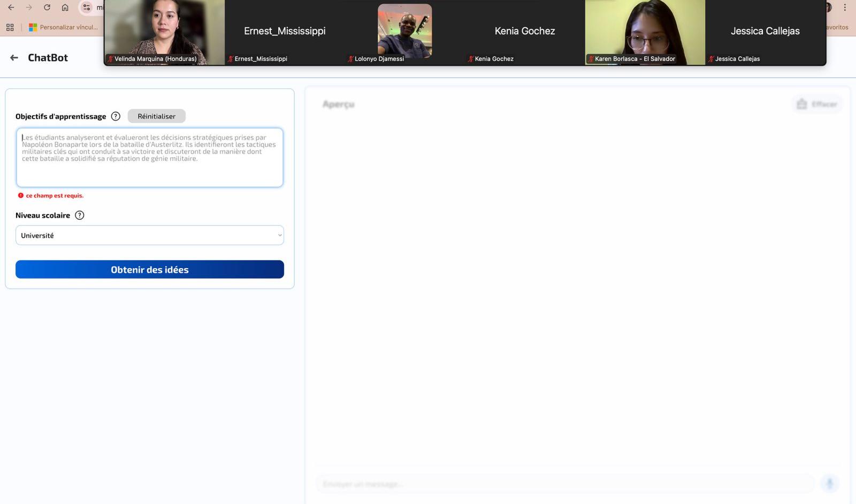Click the Objectifs d'apprentissage label
This screenshot has height=504, width=856.
tap(60, 117)
